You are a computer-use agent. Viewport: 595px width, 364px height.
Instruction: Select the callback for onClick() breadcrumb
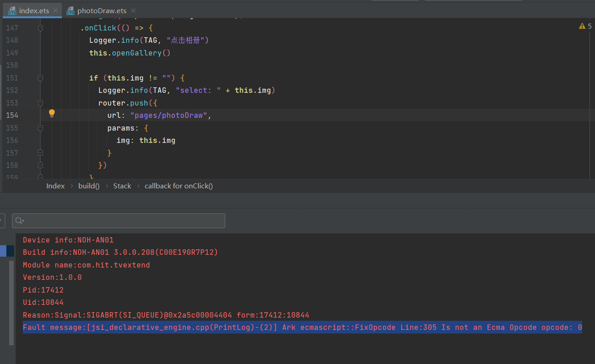tap(179, 186)
